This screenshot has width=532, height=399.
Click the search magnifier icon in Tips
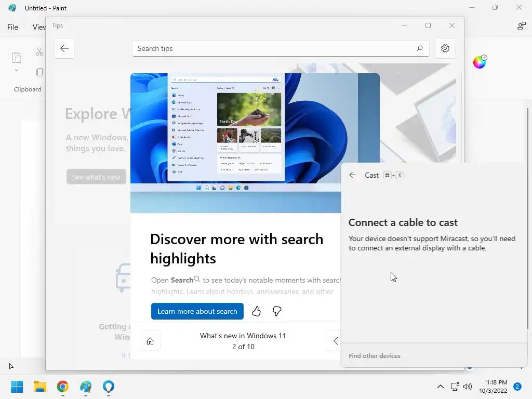point(420,48)
